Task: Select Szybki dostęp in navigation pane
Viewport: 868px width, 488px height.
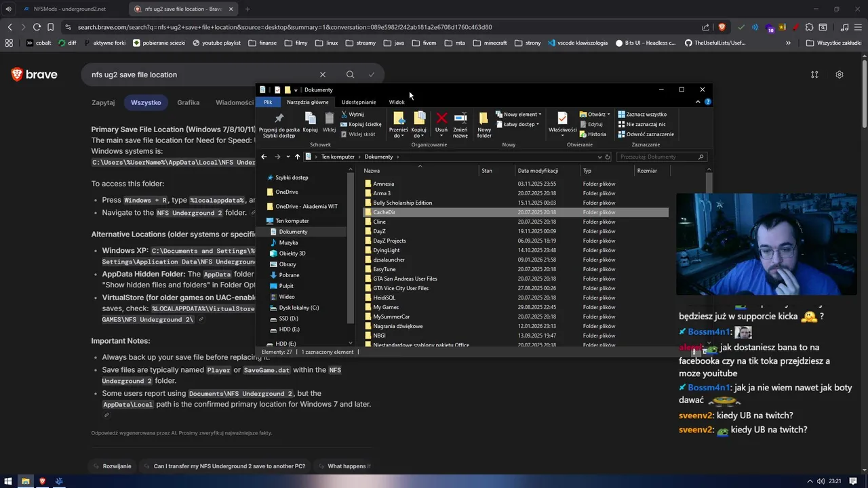Action: pos(292,178)
